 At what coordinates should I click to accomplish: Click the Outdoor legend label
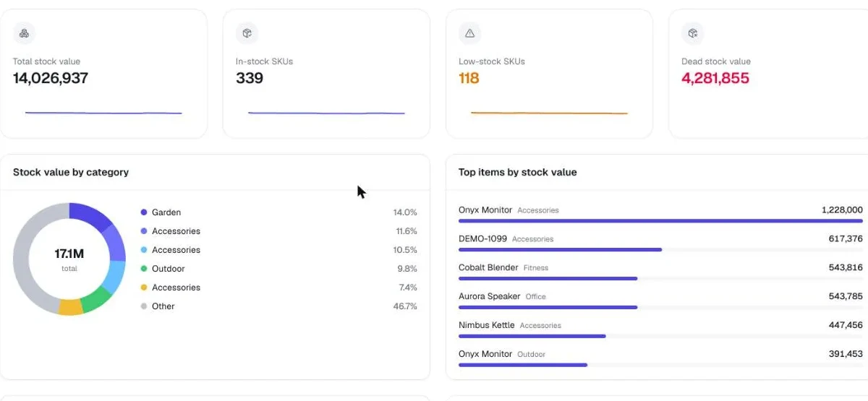tap(169, 269)
